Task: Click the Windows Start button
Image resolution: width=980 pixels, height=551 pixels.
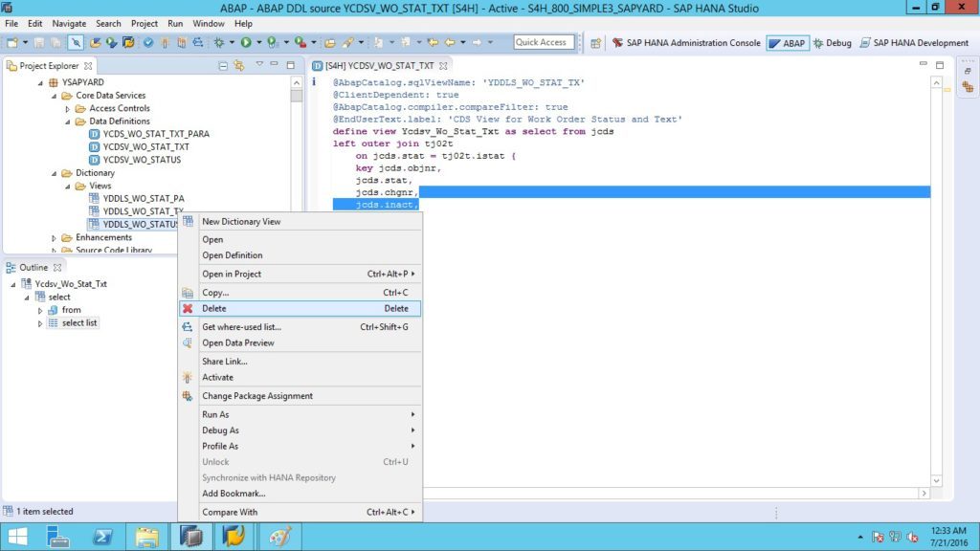Action: 17,537
